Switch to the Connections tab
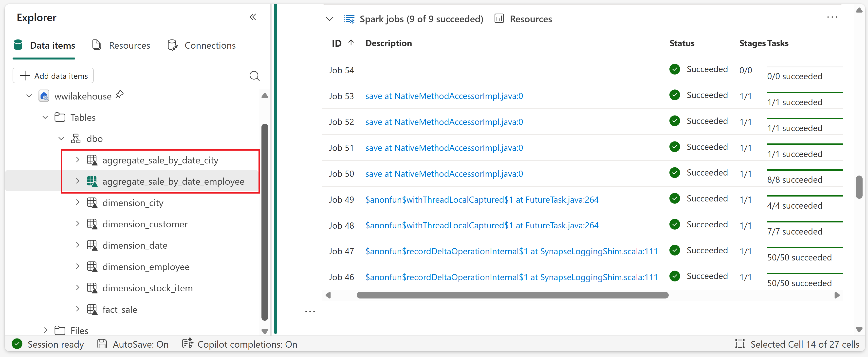 point(202,45)
